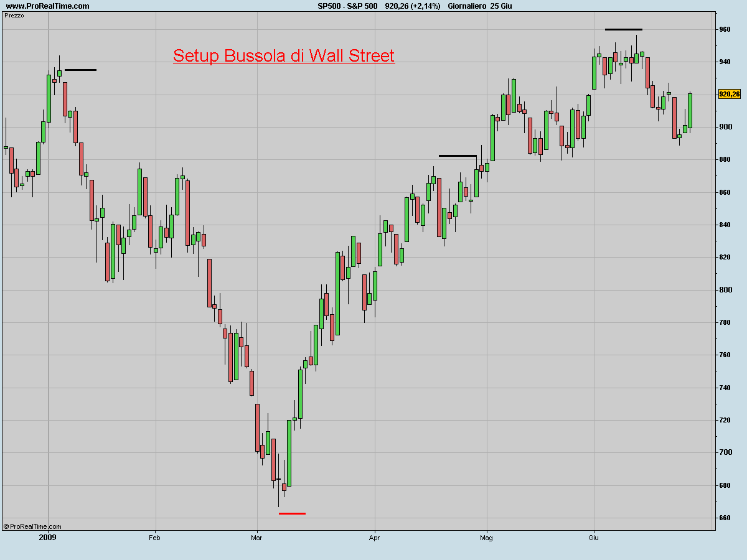Click the 2009 label on time axis
This screenshot has width=747, height=560.
(47, 538)
